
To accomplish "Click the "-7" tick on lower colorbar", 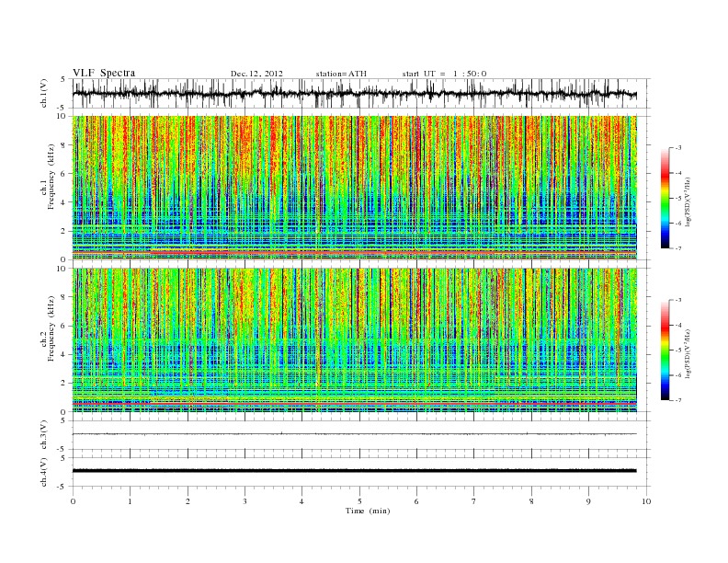I will [x=677, y=400].
